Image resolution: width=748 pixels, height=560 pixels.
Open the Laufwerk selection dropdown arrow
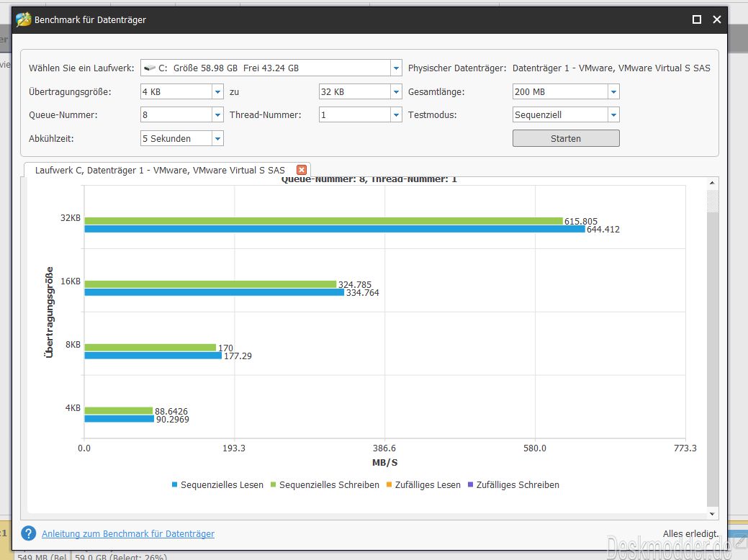pyautogui.click(x=396, y=68)
